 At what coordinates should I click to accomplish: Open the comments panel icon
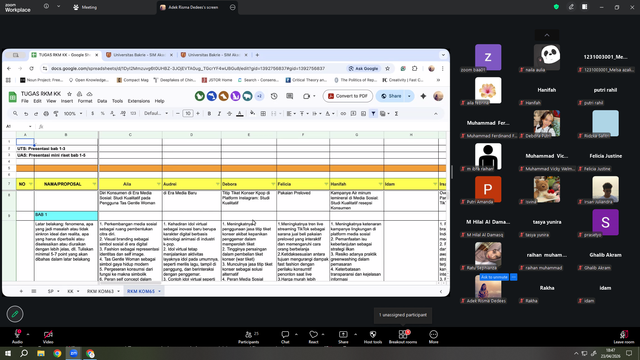coord(289,96)
